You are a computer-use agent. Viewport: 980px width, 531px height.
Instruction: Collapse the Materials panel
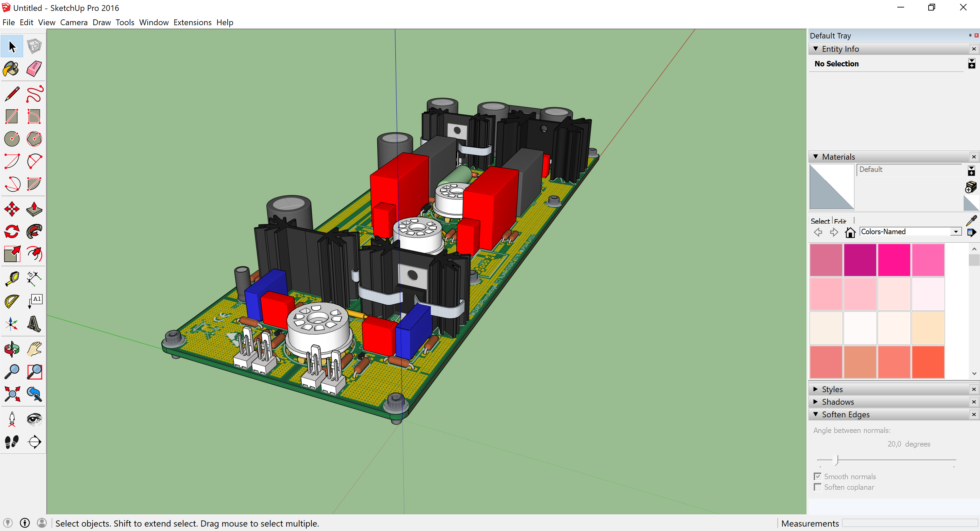click(816, 157)
